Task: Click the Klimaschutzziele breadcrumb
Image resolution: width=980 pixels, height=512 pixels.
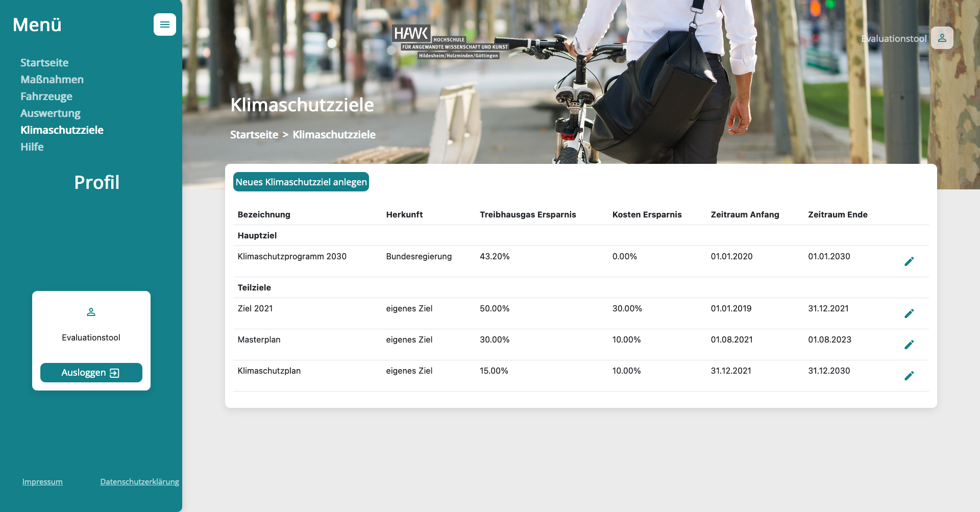Action: (334, 135)
